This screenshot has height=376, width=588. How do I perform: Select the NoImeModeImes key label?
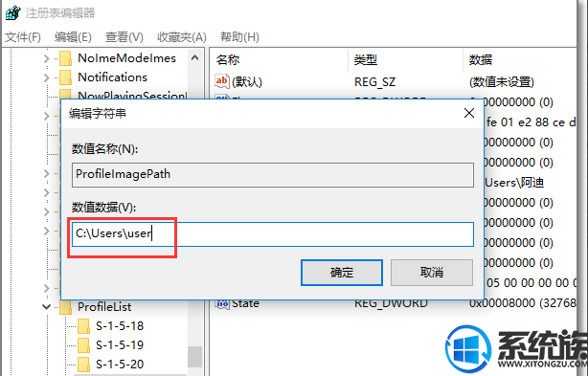(x=126, y=58)
